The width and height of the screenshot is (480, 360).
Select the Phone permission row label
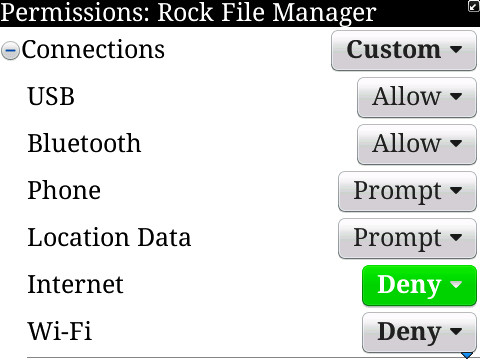pos(64,190)
